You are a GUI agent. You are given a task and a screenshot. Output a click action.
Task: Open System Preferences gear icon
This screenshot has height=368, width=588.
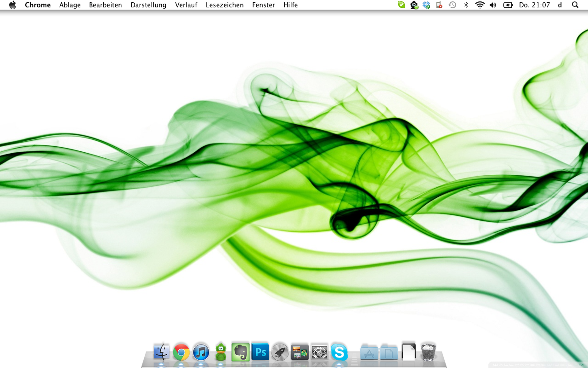tap(319, 352)
